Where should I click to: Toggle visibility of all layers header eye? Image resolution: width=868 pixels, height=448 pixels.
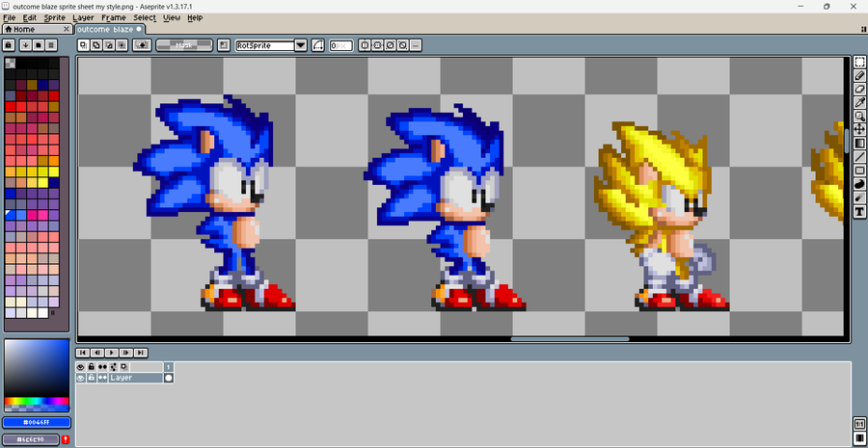click(x=81, y=367)
